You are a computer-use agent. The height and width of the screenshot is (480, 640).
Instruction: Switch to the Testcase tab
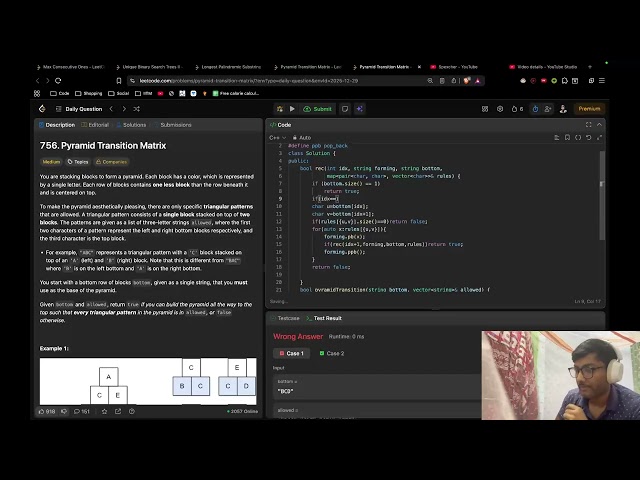287,318
